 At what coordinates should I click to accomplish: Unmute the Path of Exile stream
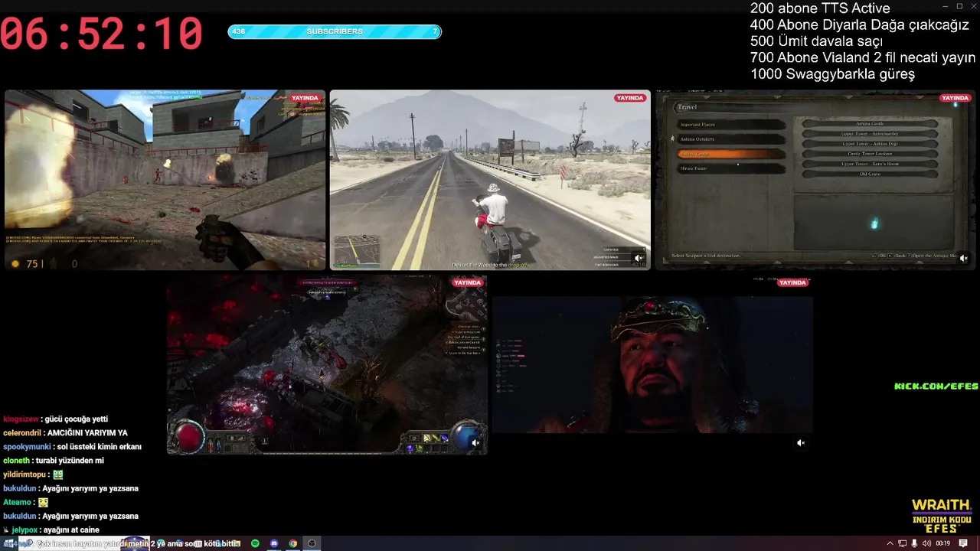[475, 442]
